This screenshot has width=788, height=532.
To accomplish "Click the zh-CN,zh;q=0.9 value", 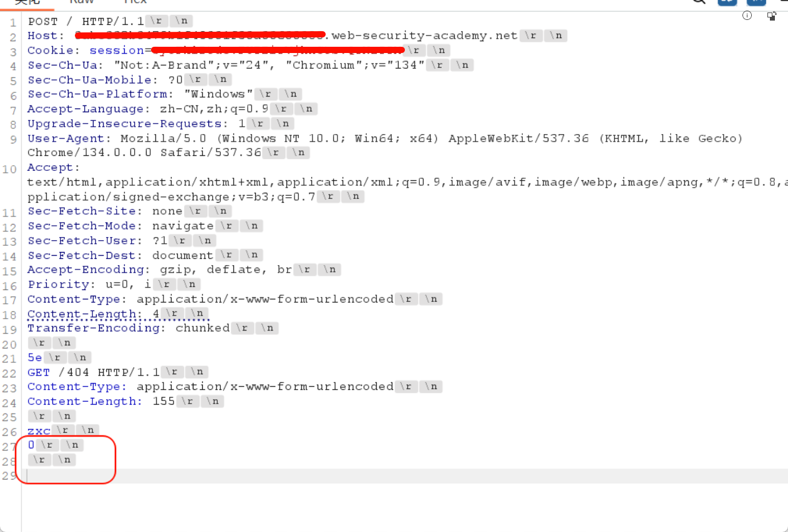I will [214, 109].
